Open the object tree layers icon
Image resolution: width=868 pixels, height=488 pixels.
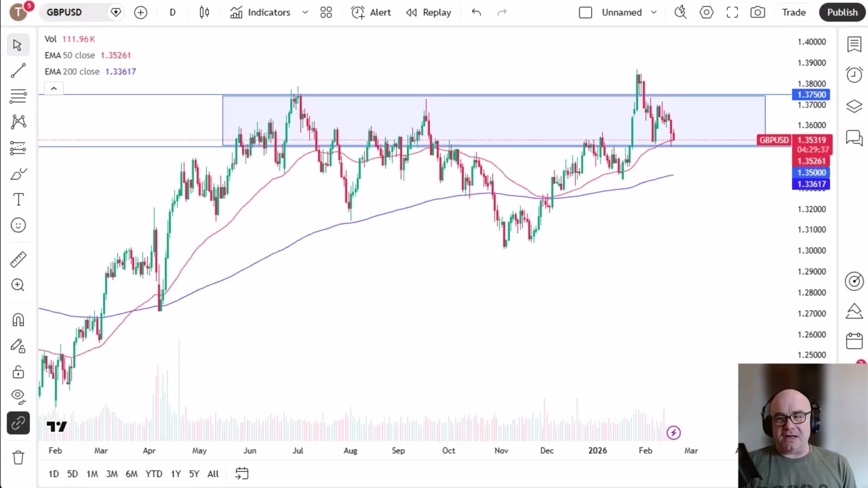click(x=854, y=106)
